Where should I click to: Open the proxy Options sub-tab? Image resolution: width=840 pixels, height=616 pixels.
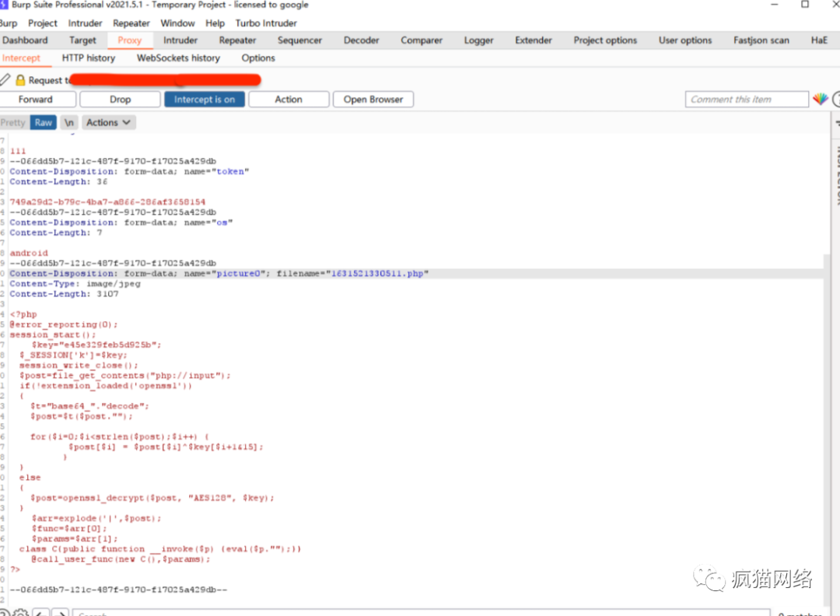[258, 58]
